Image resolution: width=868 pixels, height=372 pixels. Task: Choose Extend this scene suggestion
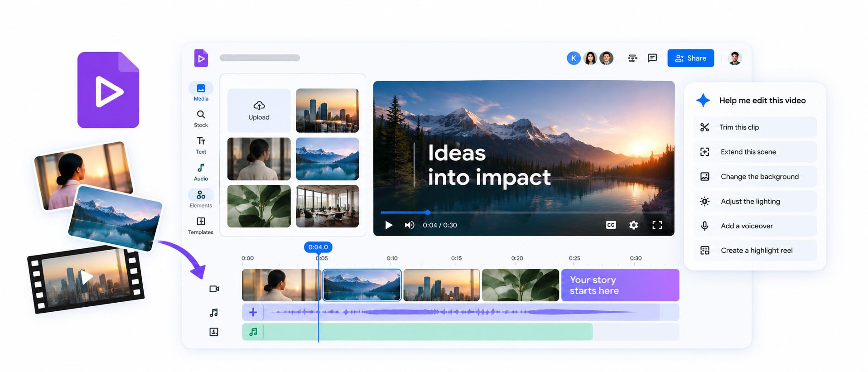[x=755, y=152]
